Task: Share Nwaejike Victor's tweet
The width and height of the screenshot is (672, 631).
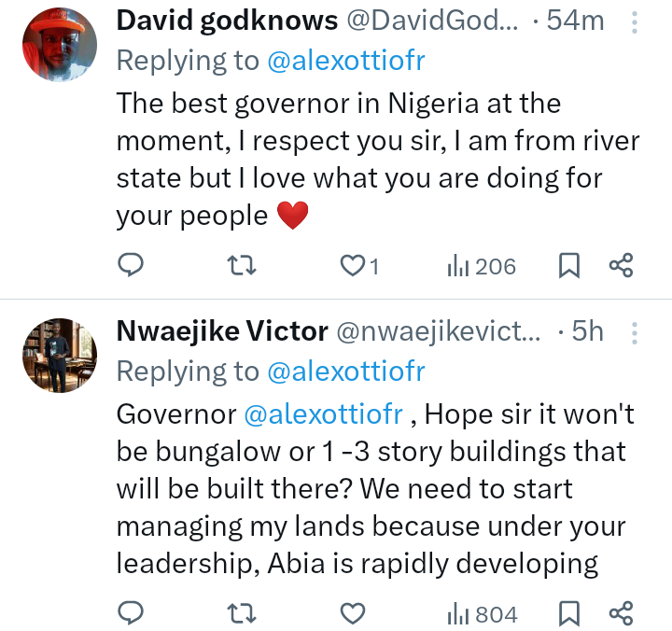Action: pos(622,613)
